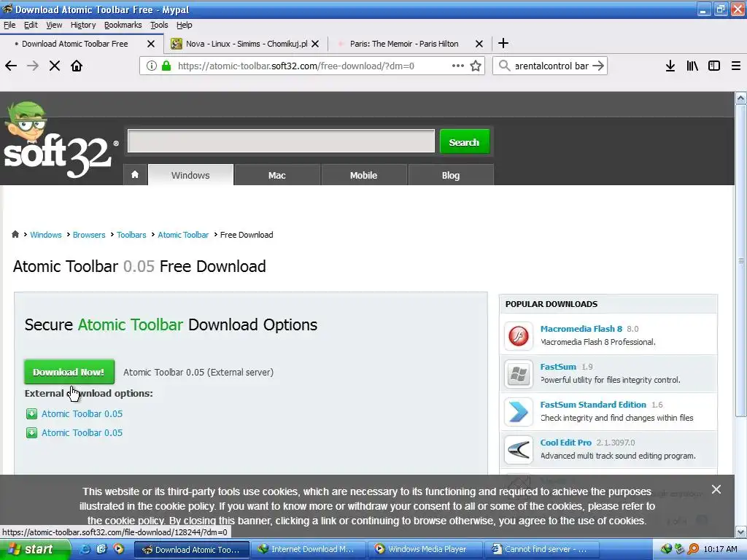Image resolution: width=747 pixels, height=560 pixels.
Task: Open the Edit menu
Action: click(x=31, y=25)
